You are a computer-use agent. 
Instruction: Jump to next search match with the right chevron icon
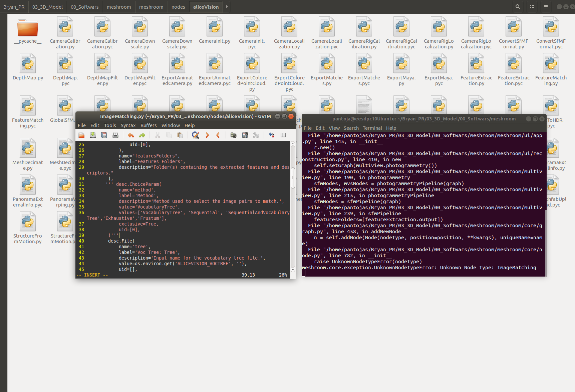207,135
